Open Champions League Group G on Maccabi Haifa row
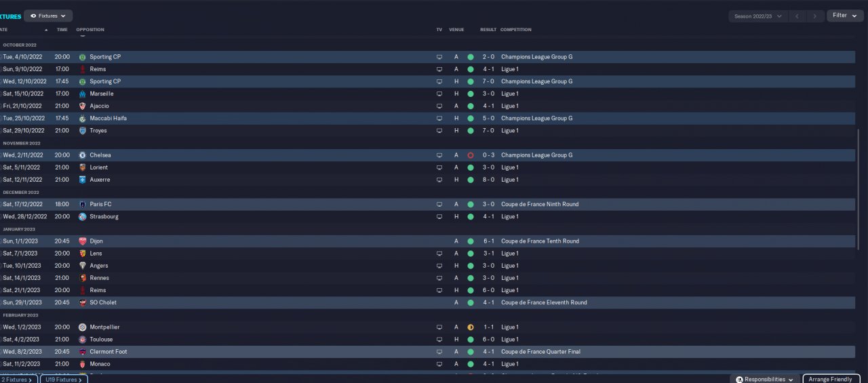Image resolution: width=868 pixels, height=383 pixels. click(536, 118)
